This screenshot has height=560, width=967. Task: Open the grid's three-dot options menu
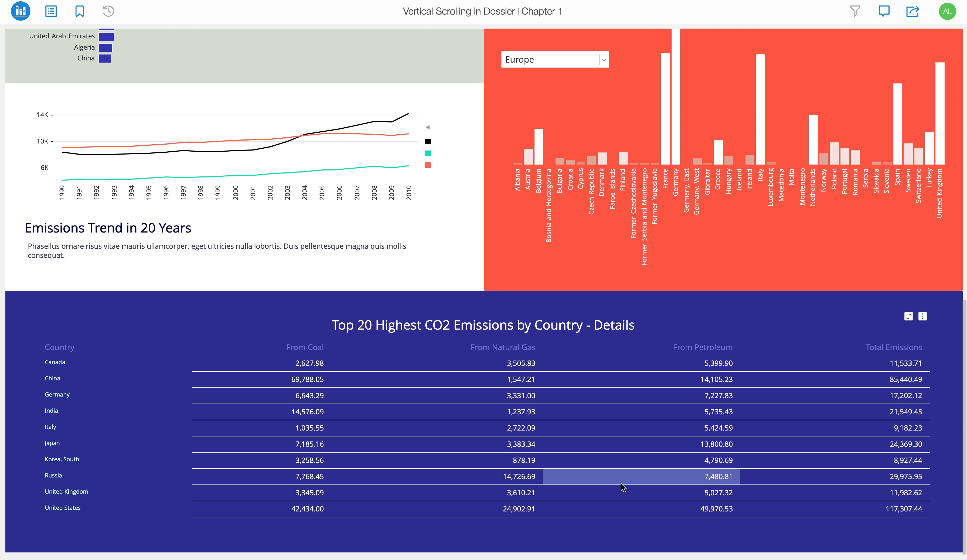tap(922, 316)
